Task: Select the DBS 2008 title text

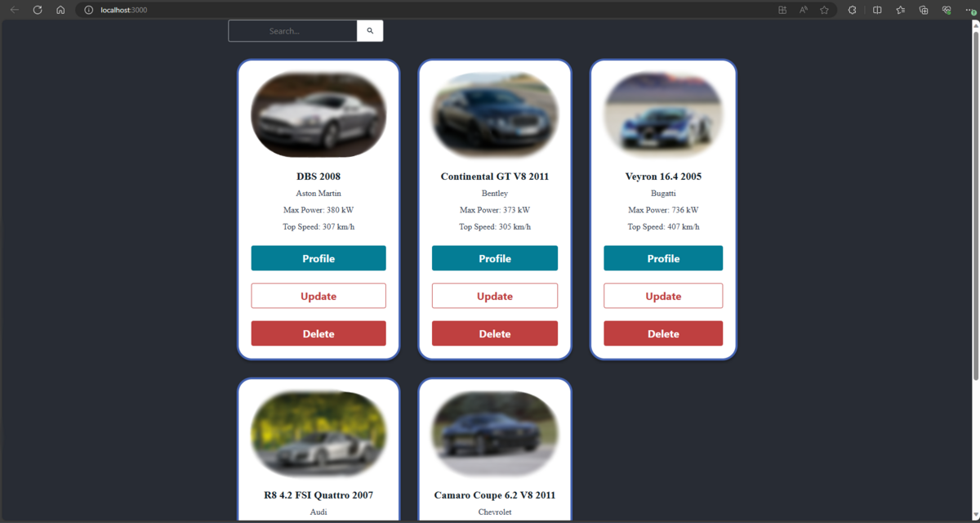Action: 318,177
